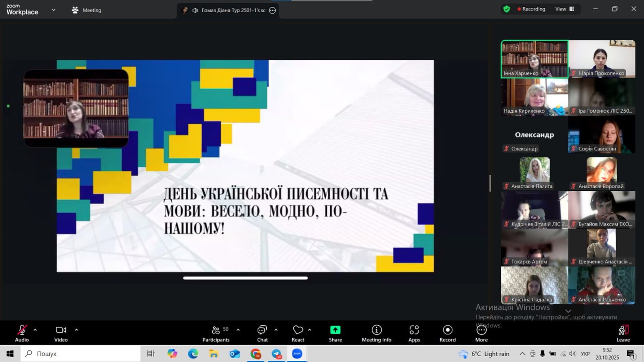Unmute microphone with Audio button
This screenshot has width=644, height=362.
click(22, 330)
